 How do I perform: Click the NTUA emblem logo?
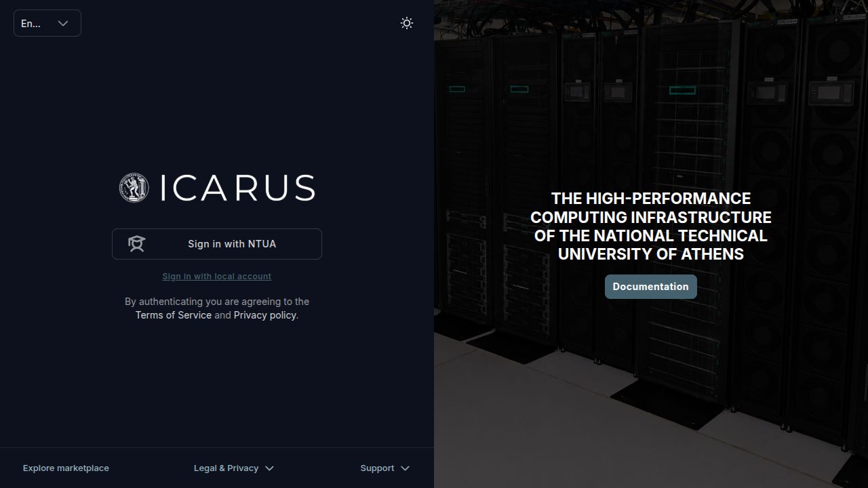(134, 188)
